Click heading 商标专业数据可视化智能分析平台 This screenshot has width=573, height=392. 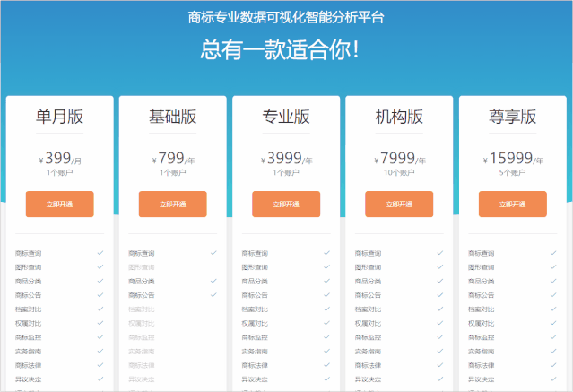[x=286, y=17]
